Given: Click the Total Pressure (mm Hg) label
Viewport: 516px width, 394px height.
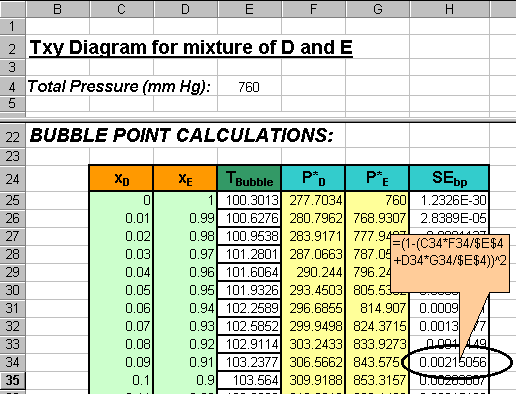Looking at the screenshot, I should pos(119,86).
